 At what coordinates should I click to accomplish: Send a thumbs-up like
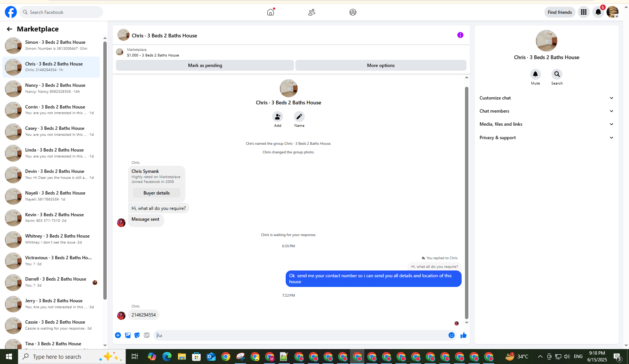pos(464,335)
